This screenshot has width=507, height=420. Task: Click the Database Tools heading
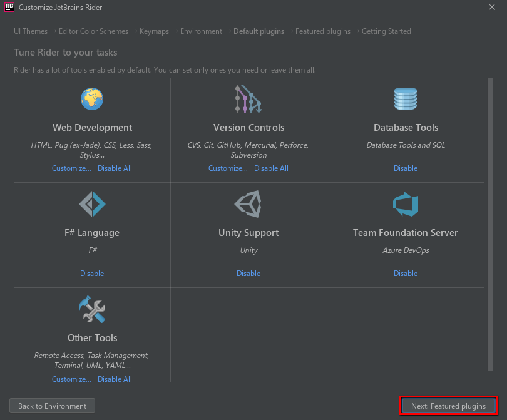[406, 128]
